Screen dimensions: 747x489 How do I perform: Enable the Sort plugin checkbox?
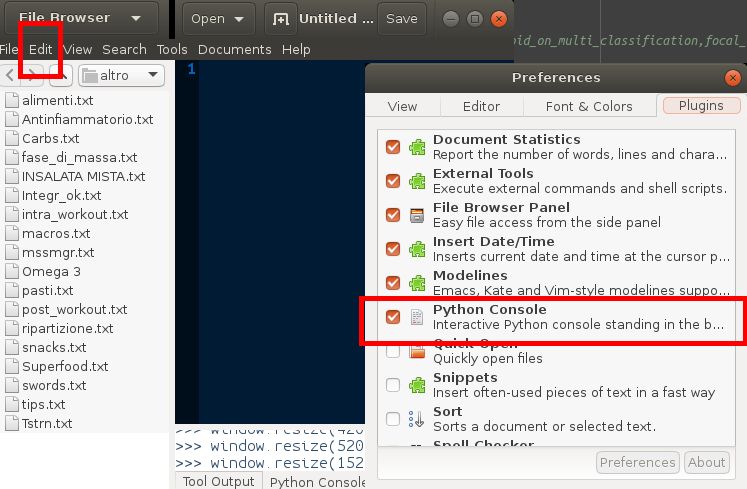point(393,419)
